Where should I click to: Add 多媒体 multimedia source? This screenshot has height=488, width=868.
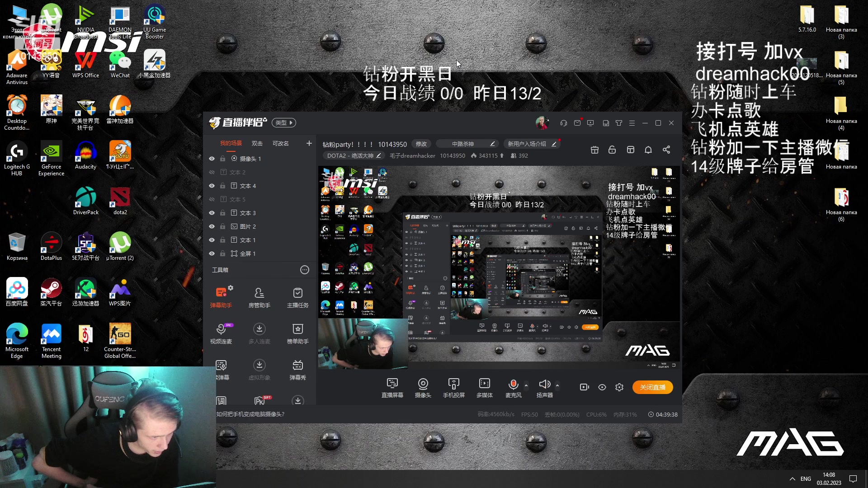[484, 388]
